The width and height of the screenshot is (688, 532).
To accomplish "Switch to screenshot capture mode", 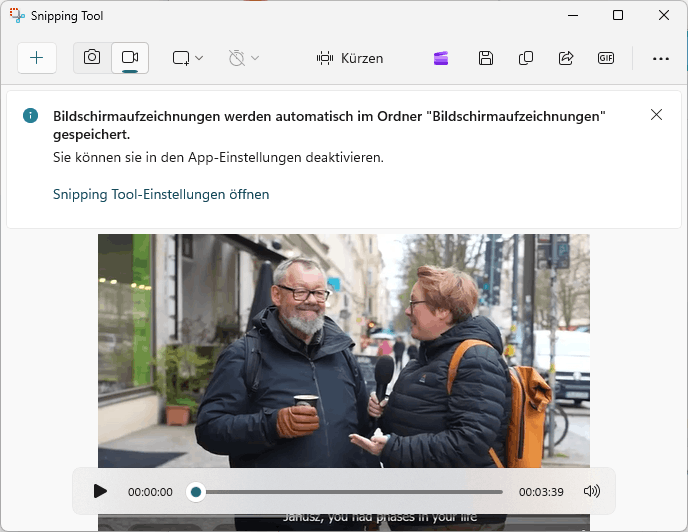I will coord(92,58).
